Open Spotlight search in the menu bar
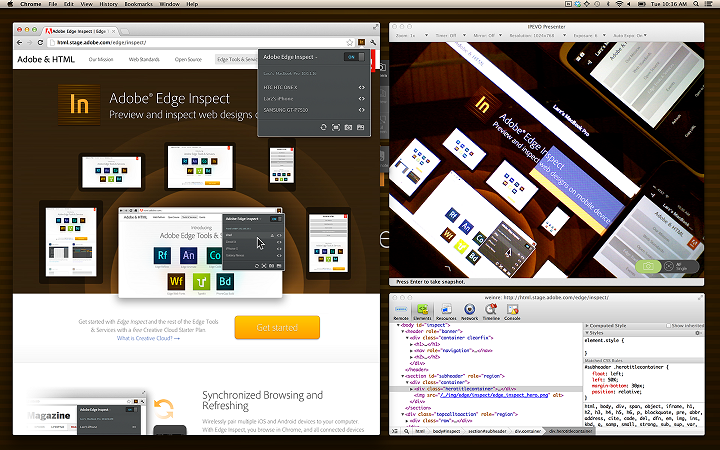This screenshot has width=720, height=450. click(x=696, y=4)
